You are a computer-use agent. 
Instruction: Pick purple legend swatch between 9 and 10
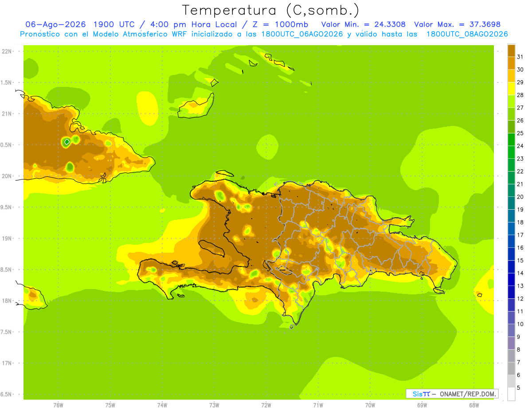pyautogui.click(x=511, y=330)
